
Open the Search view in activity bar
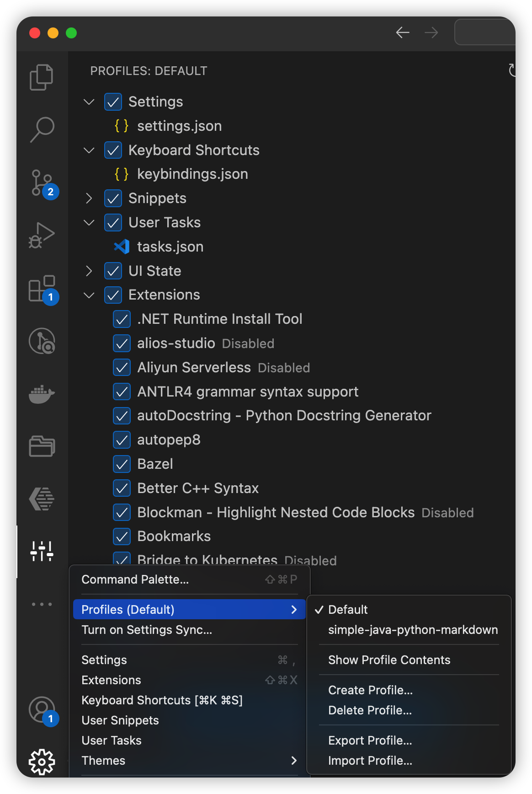point(42,130)
